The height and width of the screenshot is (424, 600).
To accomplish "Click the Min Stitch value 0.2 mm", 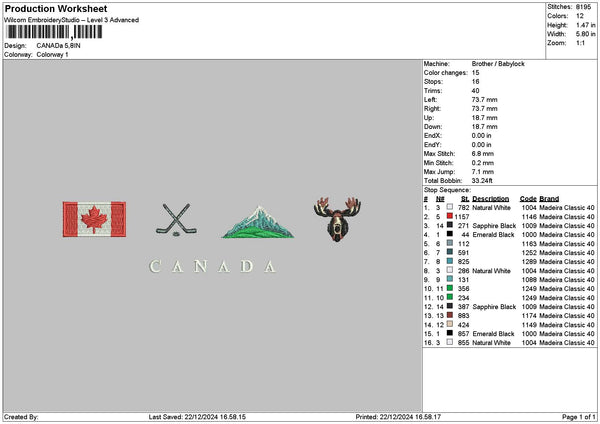I will [x=483, y=163].
